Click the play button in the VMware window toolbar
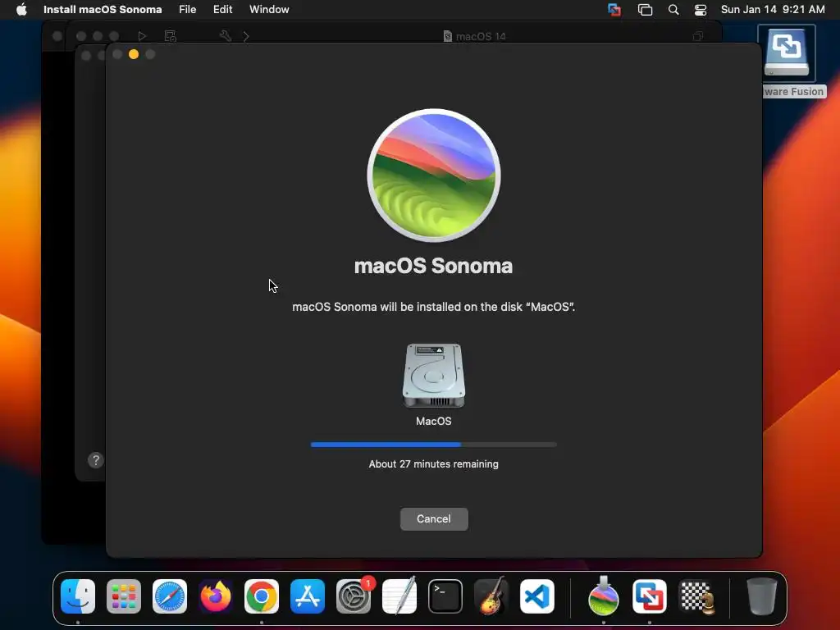840x630 pixels. point(142,36)
